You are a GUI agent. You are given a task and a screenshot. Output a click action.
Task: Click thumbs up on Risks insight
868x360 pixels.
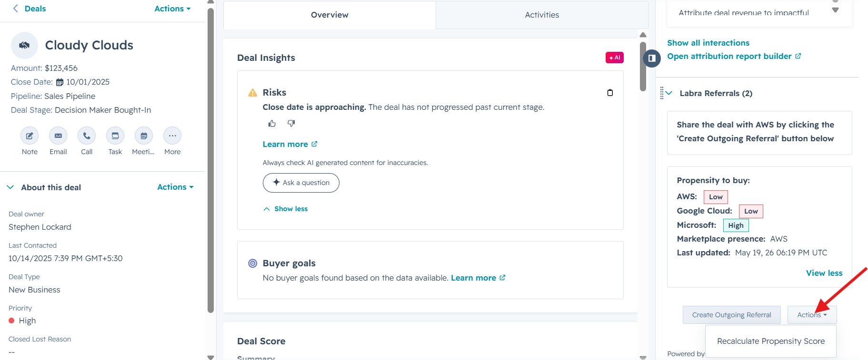pos(272,124)
